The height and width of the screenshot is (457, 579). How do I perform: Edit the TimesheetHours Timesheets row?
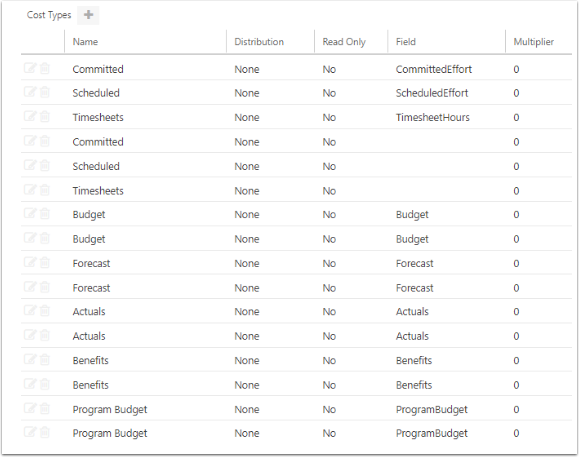pyautogui.click(x=30, y=117)
